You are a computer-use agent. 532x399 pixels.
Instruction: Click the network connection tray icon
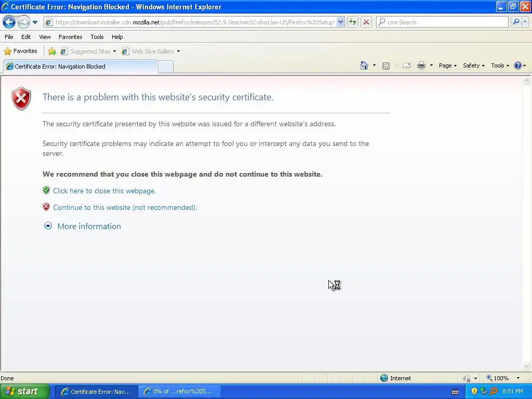[x=484, y=392]
